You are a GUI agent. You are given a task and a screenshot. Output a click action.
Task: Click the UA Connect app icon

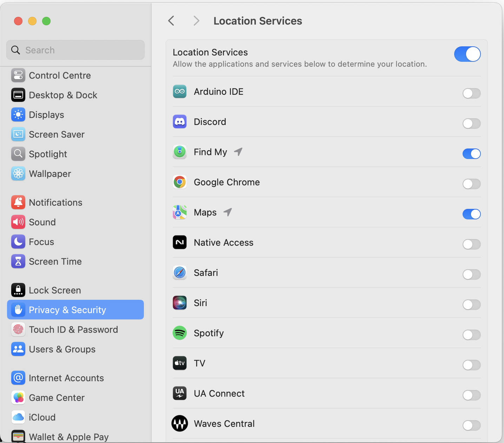click(180, 394)
